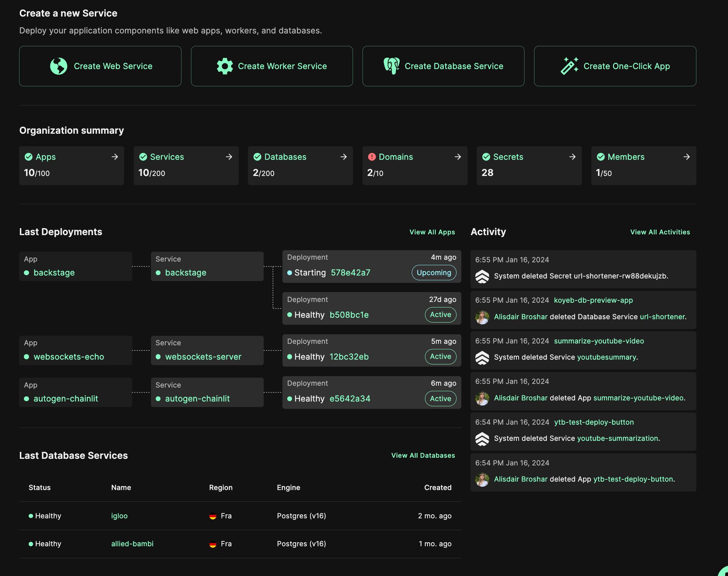Click the Koyeb system icon next to deleted Secret entry
This screenshot has width=728, height=576.
483,276
